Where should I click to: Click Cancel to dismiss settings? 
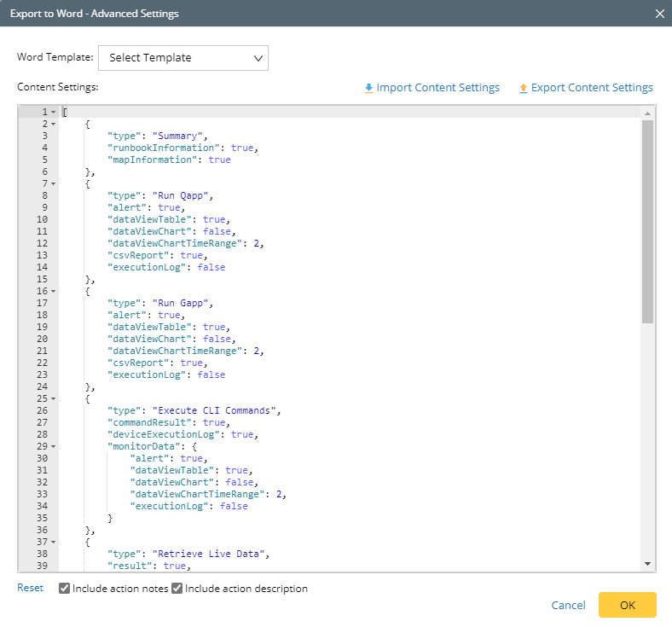click(568, 605)
